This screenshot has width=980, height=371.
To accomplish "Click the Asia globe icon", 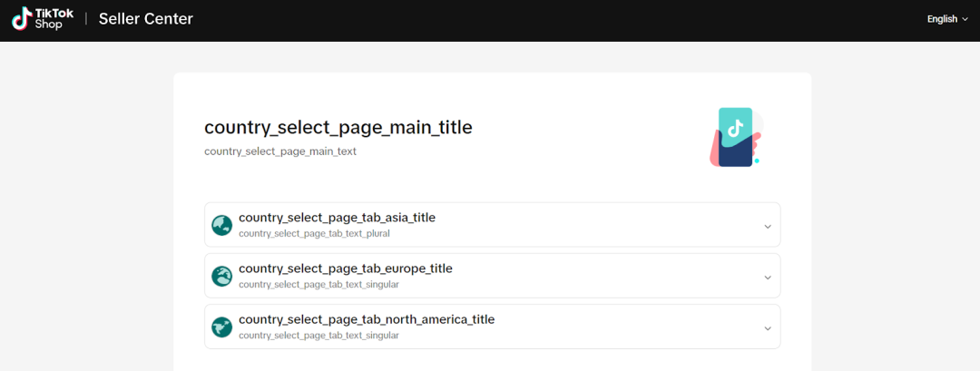I will (x=222, y=225).
